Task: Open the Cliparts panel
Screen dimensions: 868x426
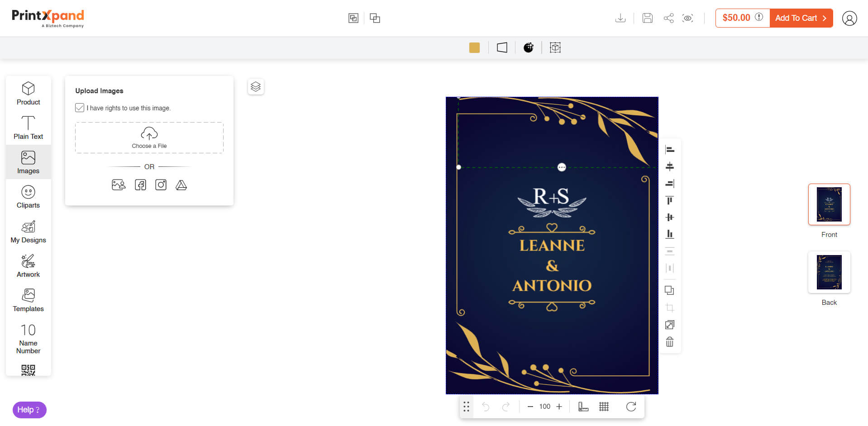Action: tap(28, 197)
